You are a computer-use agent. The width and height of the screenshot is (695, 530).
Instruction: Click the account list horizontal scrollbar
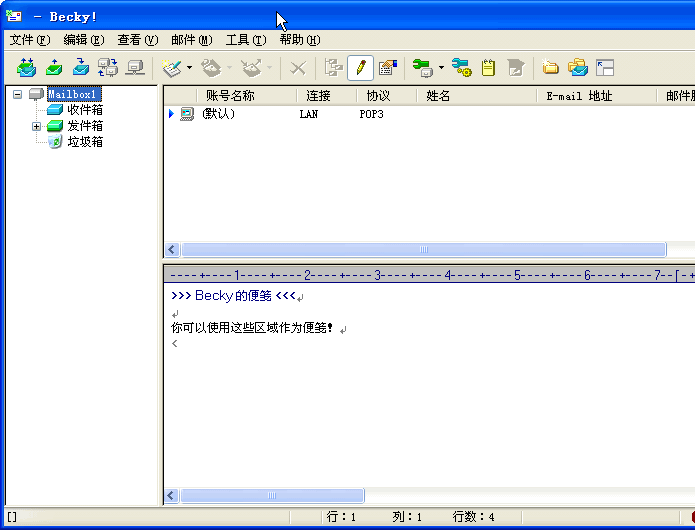pyautogui.click(x=423, y=250)
